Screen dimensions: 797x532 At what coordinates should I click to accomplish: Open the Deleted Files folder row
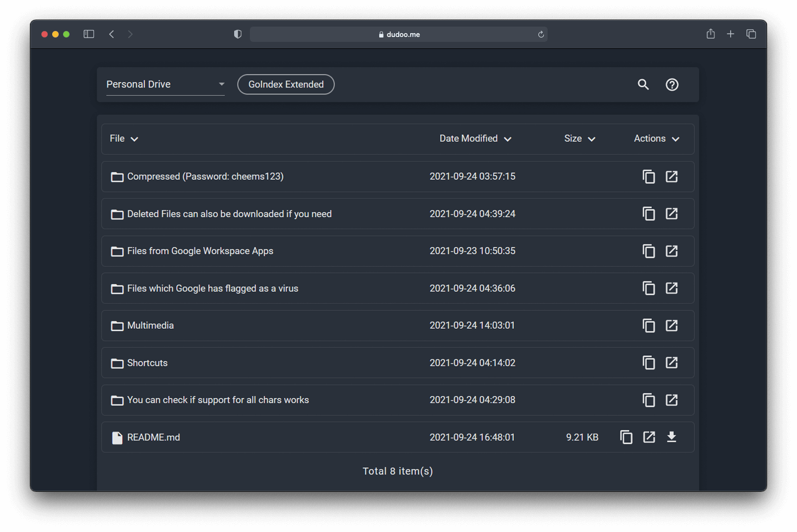pos(229,214)
